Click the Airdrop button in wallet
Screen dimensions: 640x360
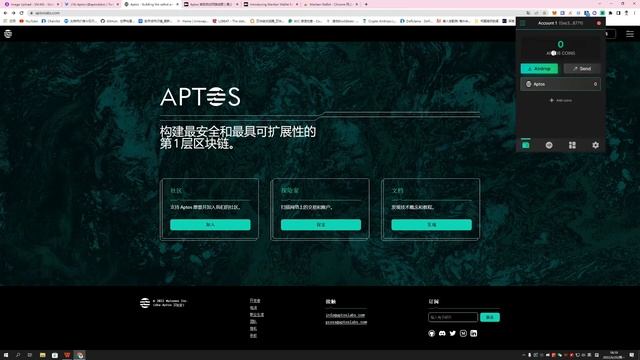[x=539, y=69]
